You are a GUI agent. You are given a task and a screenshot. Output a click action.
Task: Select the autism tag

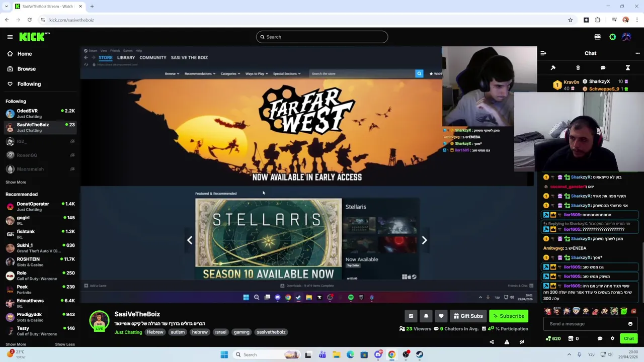[x=178, y=332]
